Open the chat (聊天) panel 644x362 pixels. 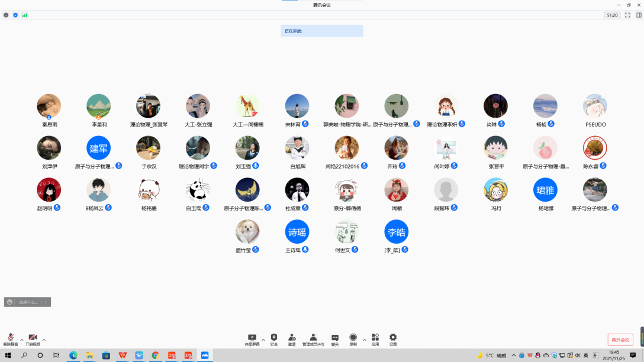point(335,338)
